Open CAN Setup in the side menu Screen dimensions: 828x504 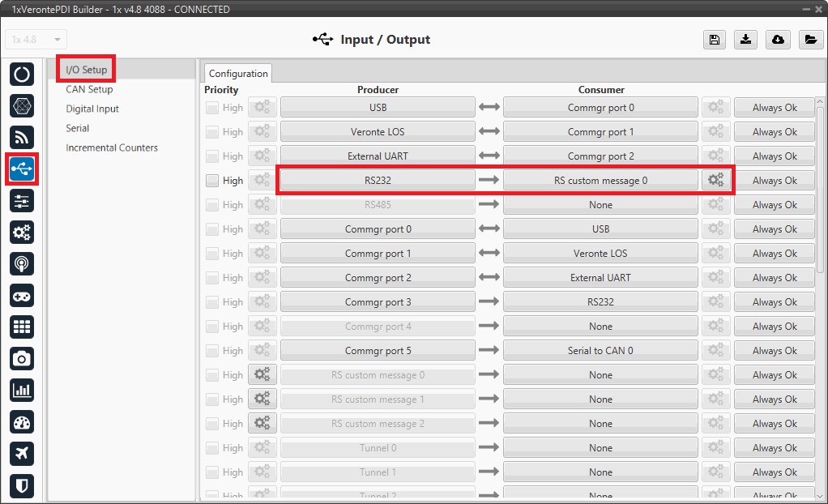click(x=89, y=89)
